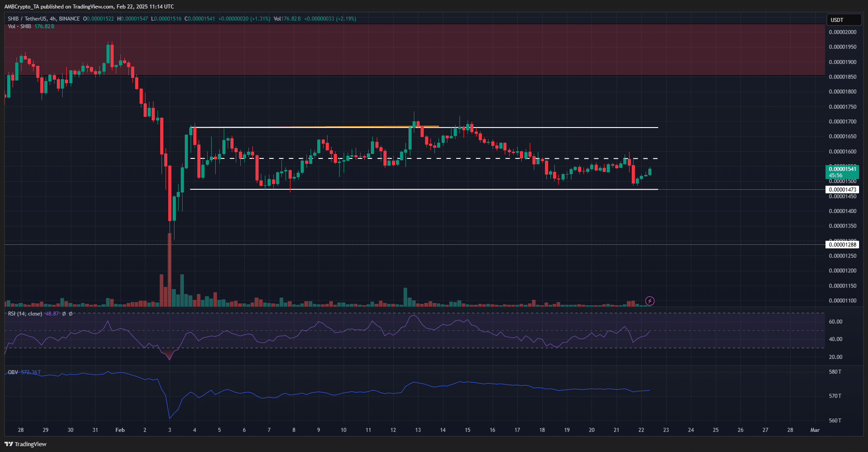Viewport: 868px width, 452px height.
Task: Select the OBV indicator legend label
Action: (x=13, y=372)
